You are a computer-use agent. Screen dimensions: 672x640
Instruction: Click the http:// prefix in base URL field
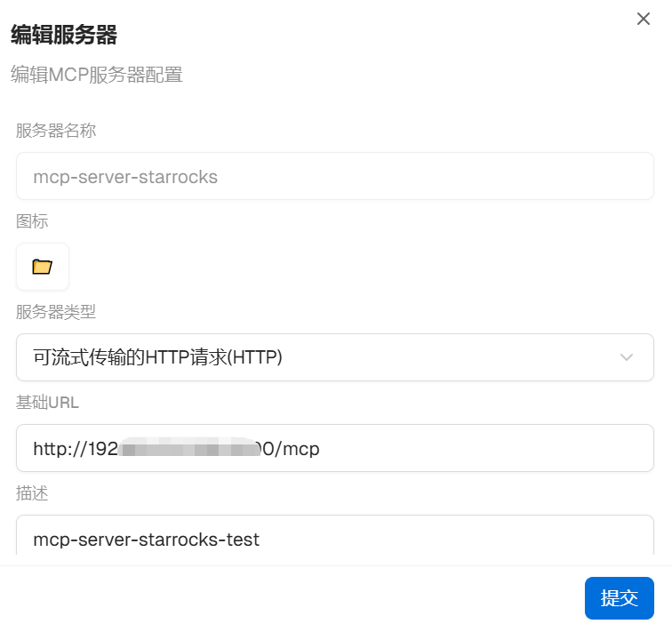(x=60, y=449)
